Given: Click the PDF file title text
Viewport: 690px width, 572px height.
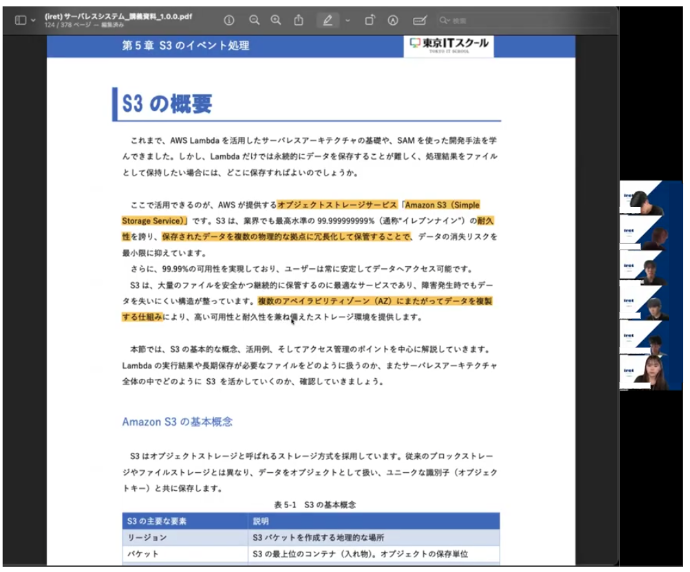Looking at the screenshot, I should [118, 16].
